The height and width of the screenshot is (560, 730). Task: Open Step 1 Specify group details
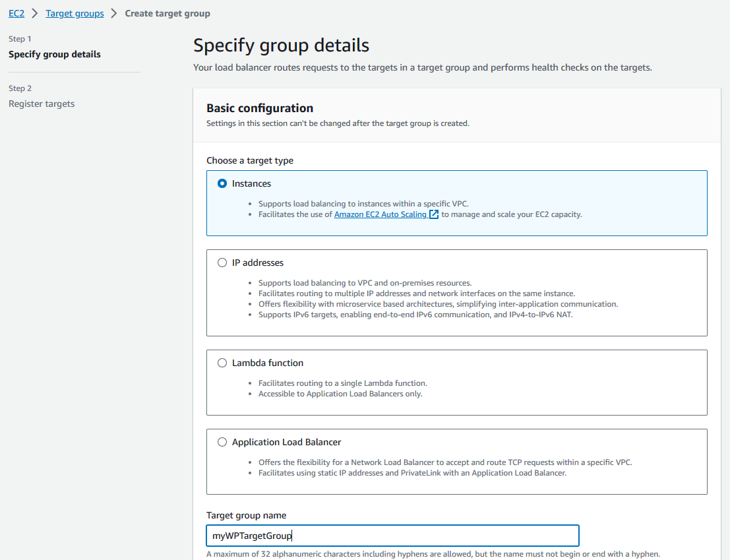55,54
